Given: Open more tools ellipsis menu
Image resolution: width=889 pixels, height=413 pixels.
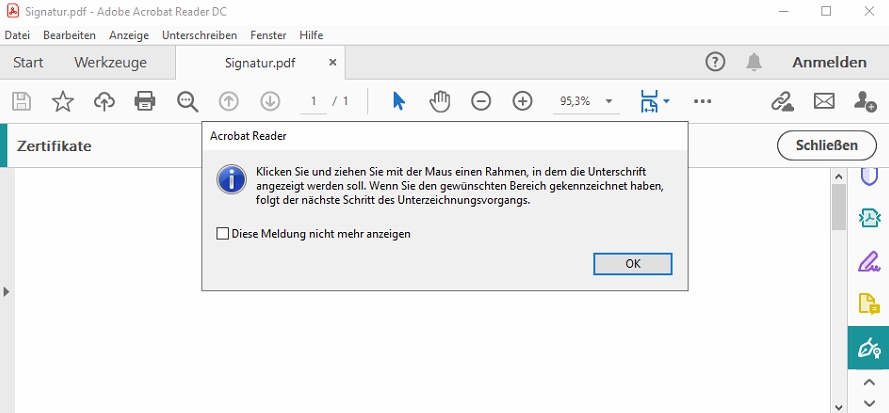Looking at the screenshot, I should coord(702,102).
